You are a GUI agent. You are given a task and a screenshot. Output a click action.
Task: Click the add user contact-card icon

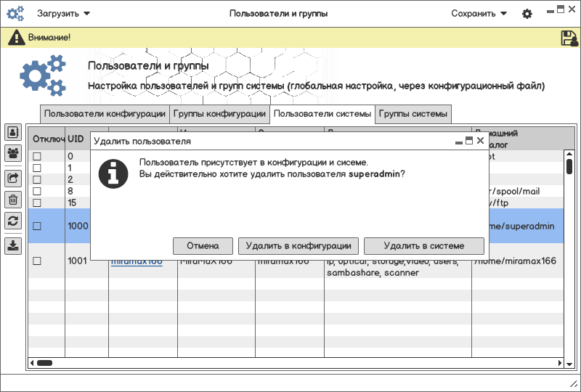[13, 132]
